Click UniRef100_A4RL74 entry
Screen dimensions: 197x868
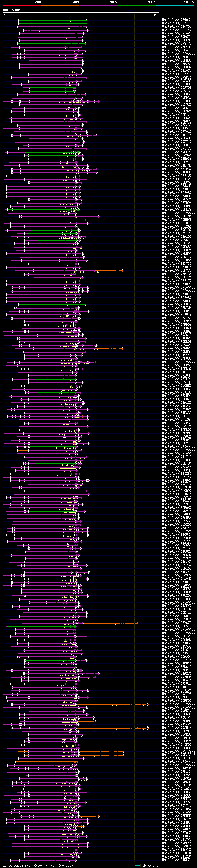(177, 860)
